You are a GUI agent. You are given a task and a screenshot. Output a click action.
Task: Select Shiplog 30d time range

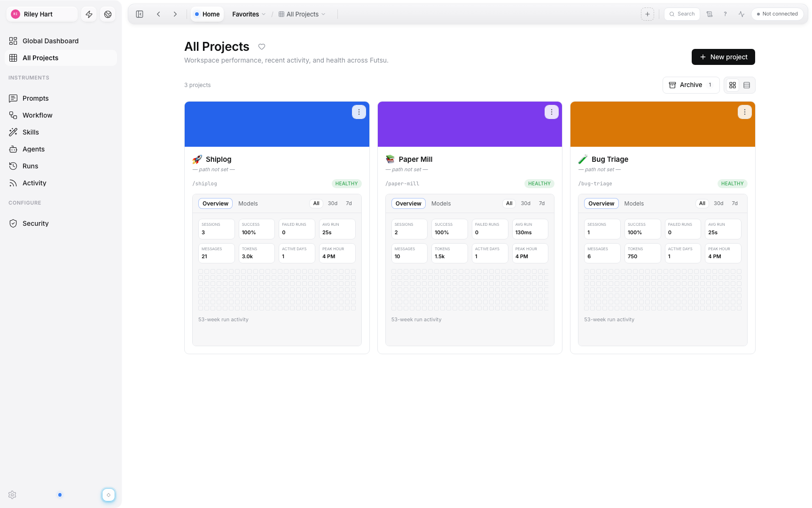pyautogui.click(x=333, y=204)
